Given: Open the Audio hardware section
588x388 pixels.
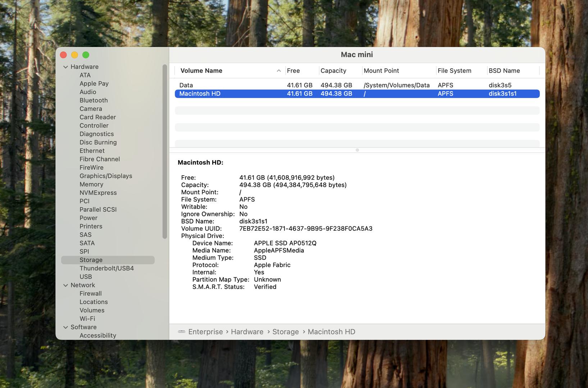Looking at the screenshot, I should click(x=88, y=92).
